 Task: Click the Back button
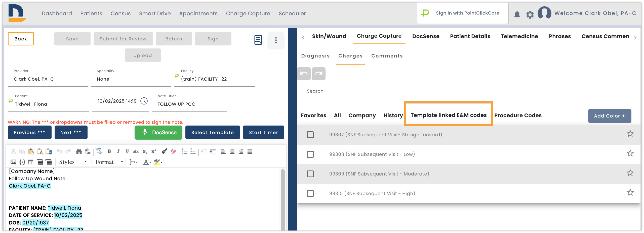point(21,39)
